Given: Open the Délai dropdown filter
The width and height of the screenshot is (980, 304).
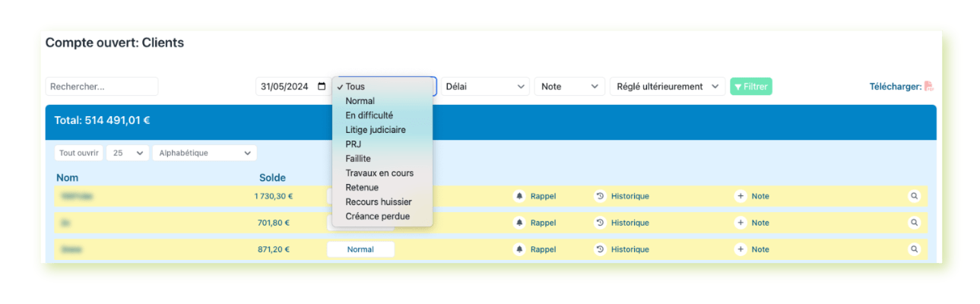Looking at the screenshot, I should point(485,87).
